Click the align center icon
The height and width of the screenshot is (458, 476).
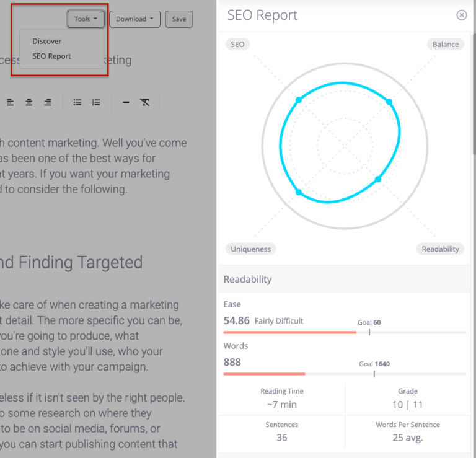click(29, 102)
